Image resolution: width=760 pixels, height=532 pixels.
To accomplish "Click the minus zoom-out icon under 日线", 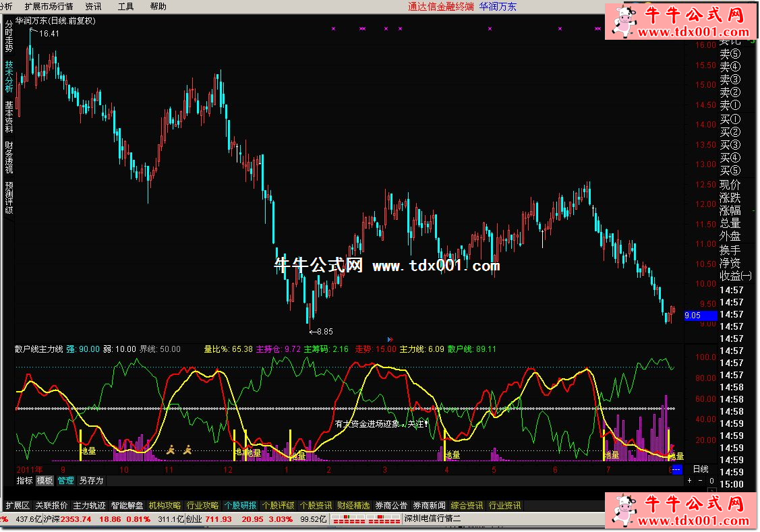I will [x=701, y=481].
